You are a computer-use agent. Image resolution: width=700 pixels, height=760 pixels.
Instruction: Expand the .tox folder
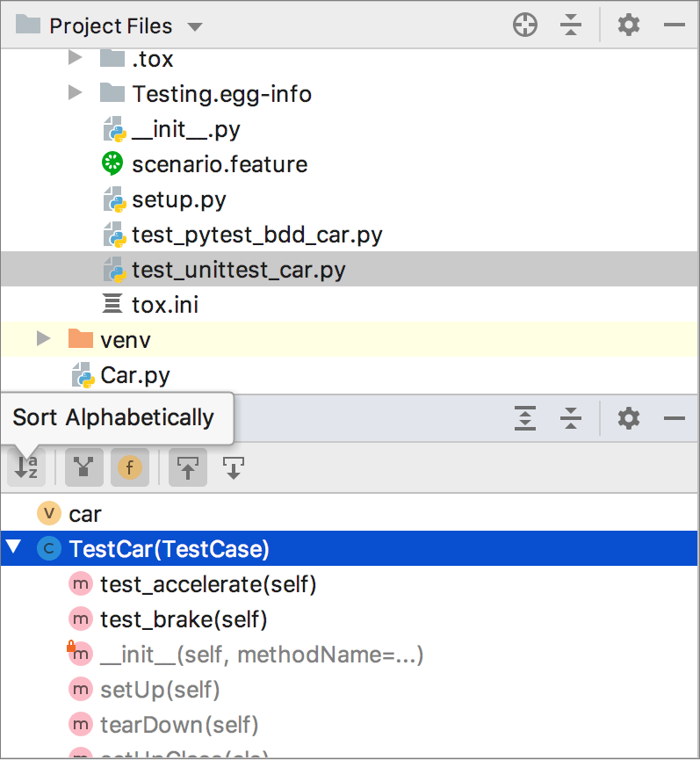tap(75, 59)
